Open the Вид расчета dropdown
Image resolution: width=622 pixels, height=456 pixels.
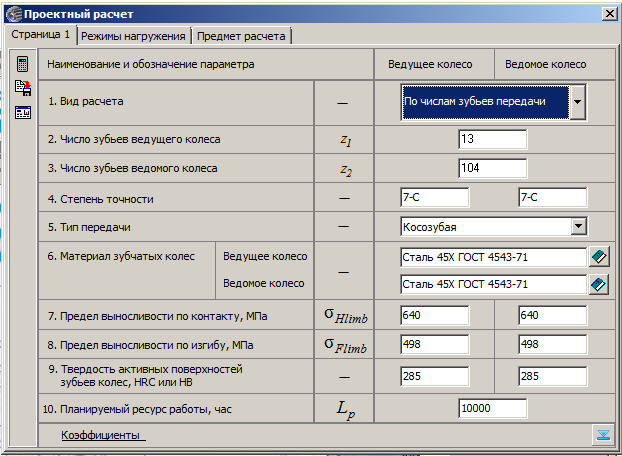click(577, 101)
